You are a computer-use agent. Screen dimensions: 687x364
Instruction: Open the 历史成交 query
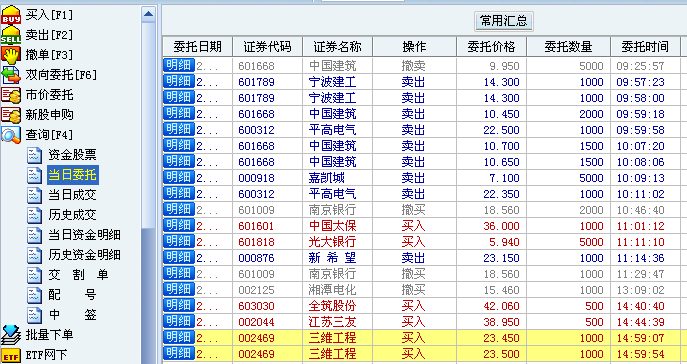72,215
